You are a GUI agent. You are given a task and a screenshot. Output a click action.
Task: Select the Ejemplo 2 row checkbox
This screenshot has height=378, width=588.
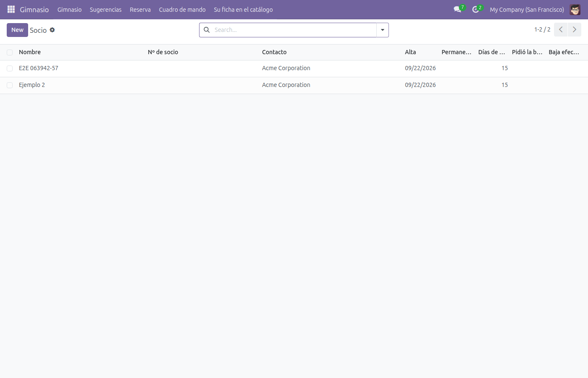10,85
